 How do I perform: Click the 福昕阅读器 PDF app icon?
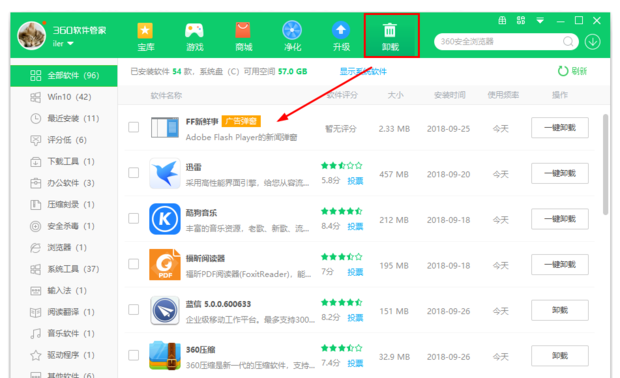coord(165,265)
